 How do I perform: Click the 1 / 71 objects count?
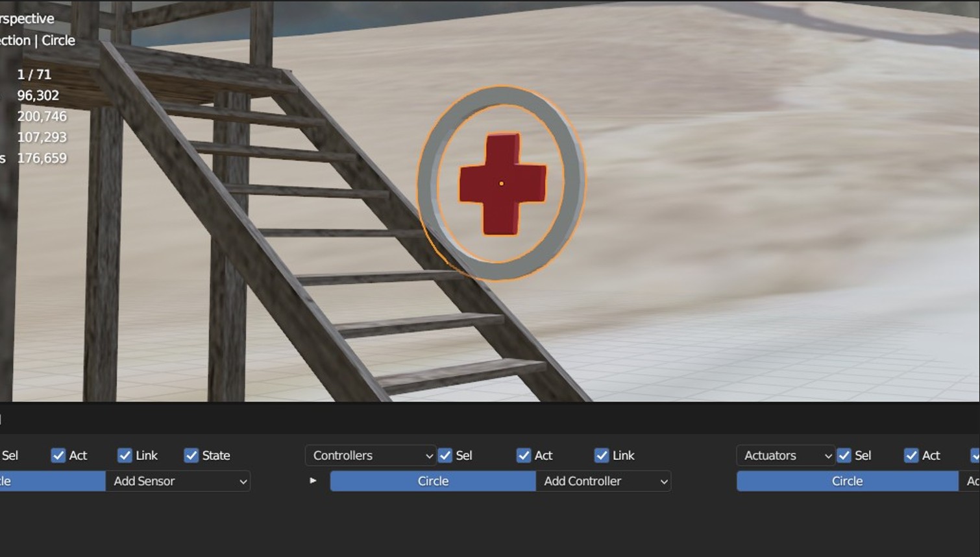[x=34, y=75]
